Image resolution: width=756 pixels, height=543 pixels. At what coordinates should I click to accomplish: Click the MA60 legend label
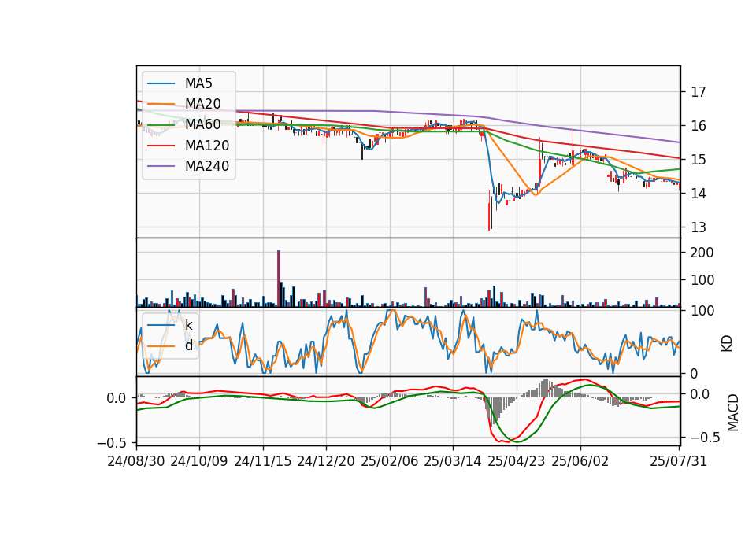(202, 124)
